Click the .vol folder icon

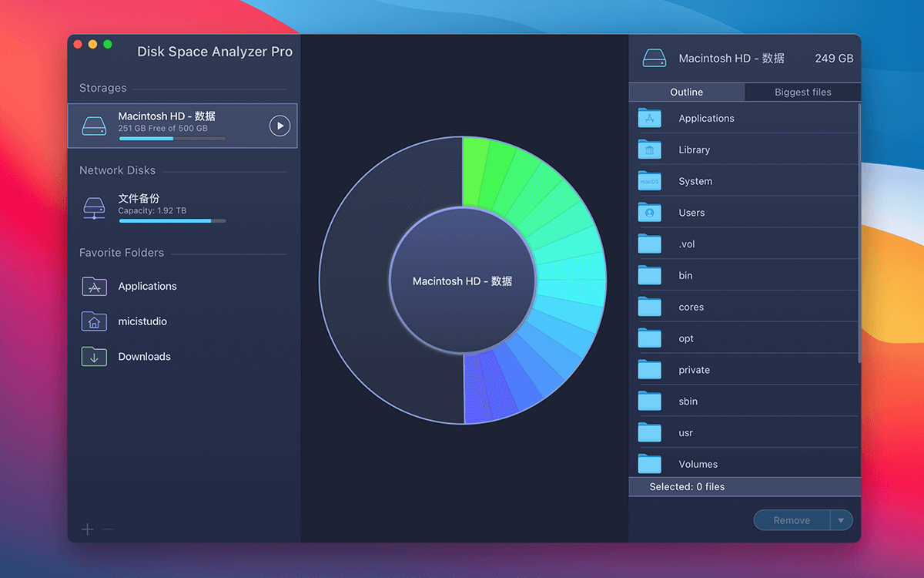(650, 244)
